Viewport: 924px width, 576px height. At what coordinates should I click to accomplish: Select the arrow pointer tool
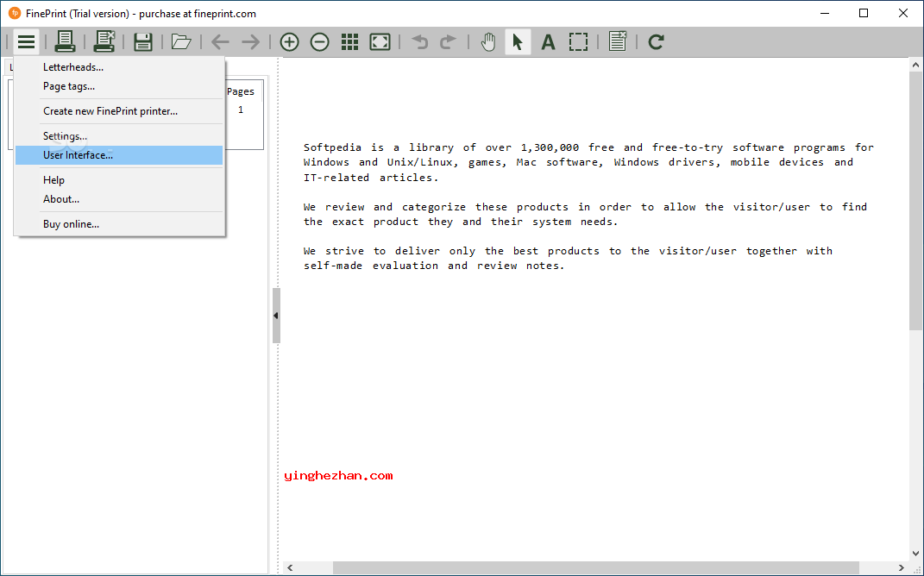coord(518,41)
